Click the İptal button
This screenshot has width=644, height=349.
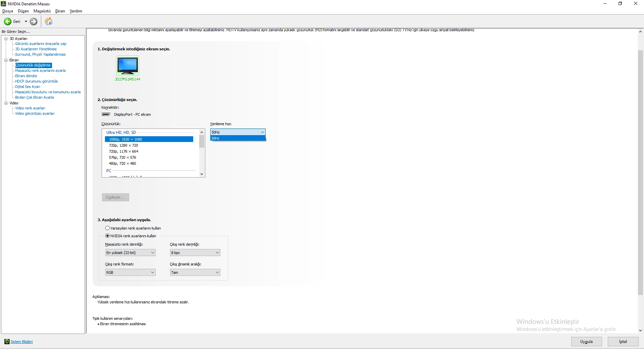pyautogui.click(x=623, y=342)
